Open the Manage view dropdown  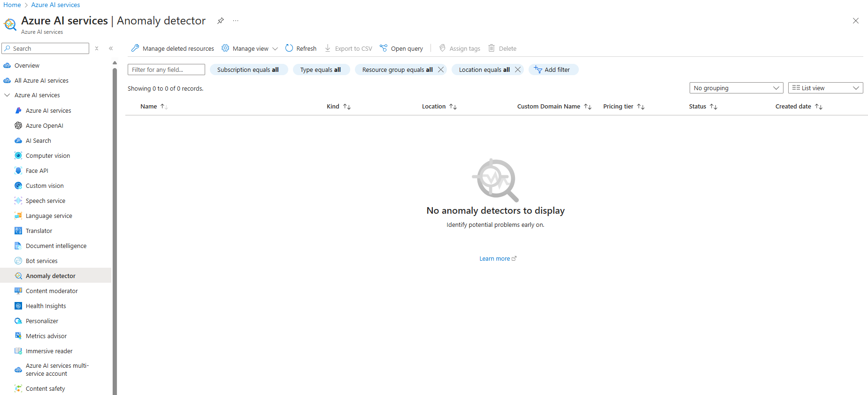(250, 48)
